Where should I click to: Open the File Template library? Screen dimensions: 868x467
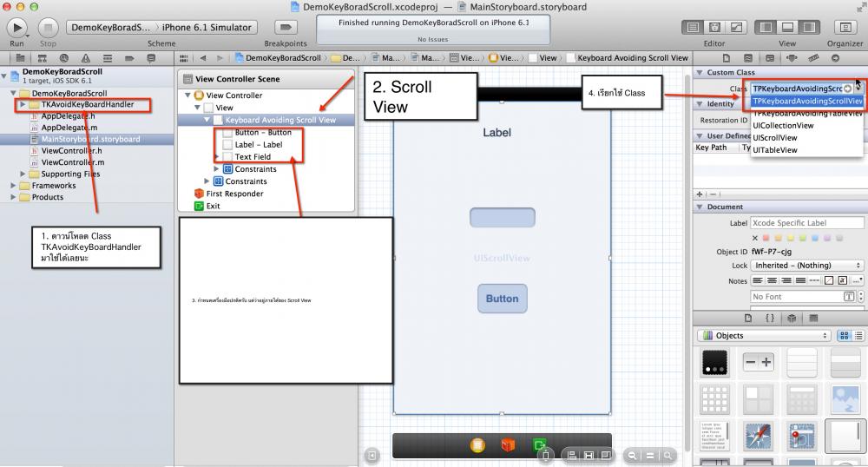[748, 319]
